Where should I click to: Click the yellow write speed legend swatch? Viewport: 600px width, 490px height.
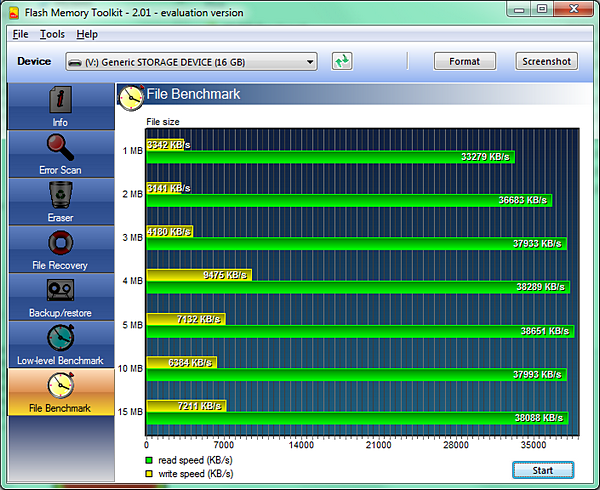(x=149, y=474)
